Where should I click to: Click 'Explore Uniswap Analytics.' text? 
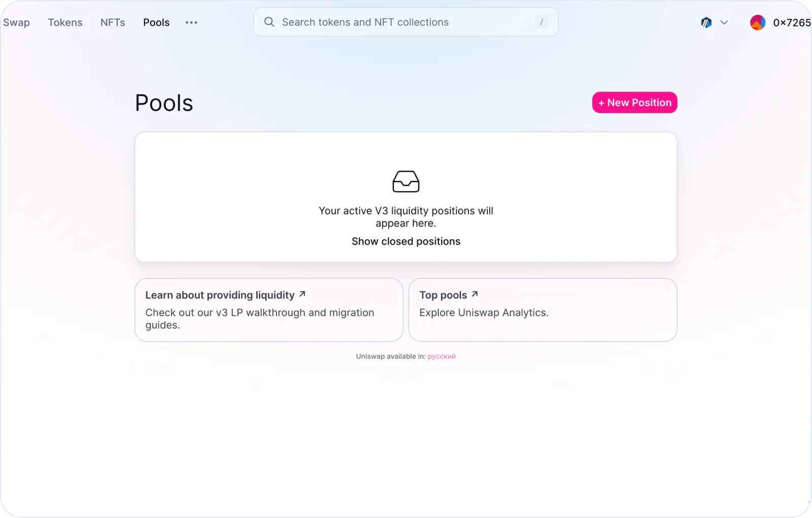(x=484, y=313)
